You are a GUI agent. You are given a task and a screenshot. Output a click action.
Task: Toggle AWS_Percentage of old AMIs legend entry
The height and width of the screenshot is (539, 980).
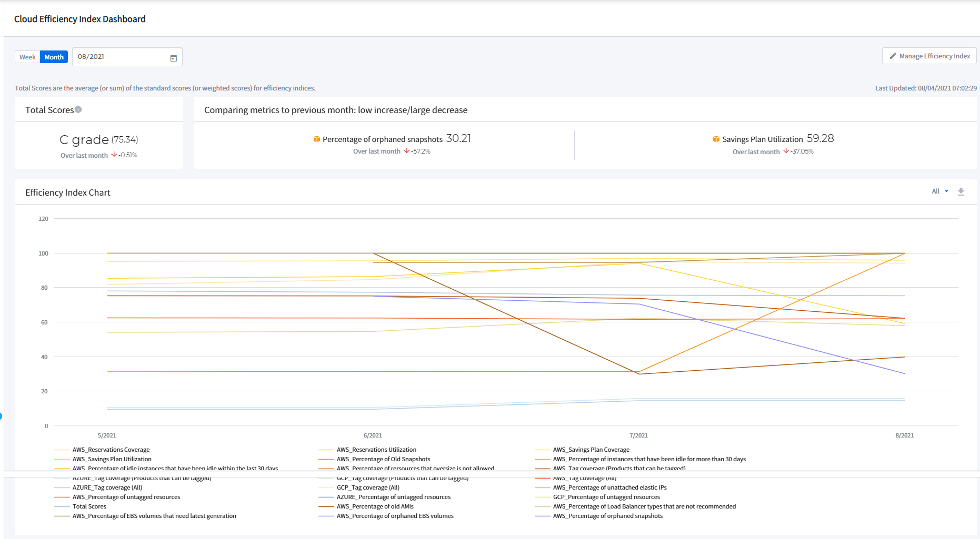click(375, 506)
